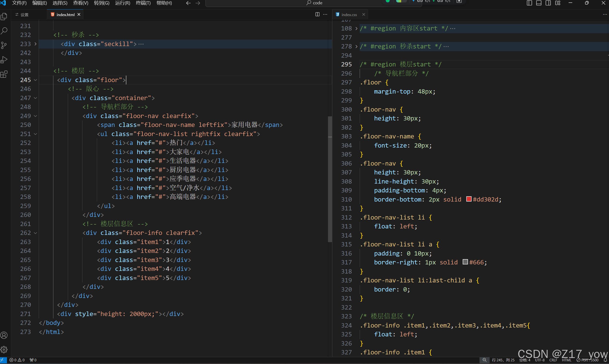The height and width of the screenshot is (364, 609).
Task: Toggle the primary side bar layout button
Action: (529, 3)
